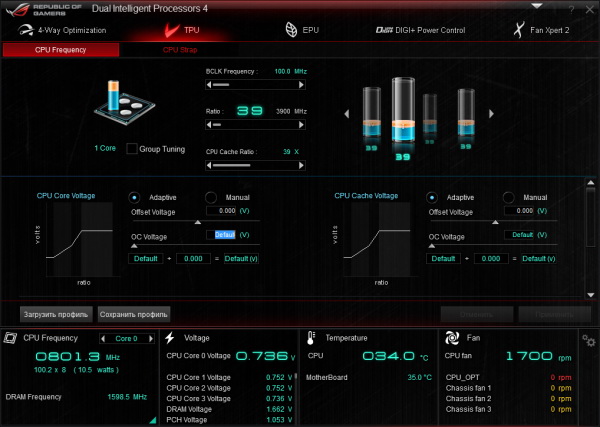The image size is (600, 427).
Task: Expand the CPU Frequency panel corner arrow
Action: tap(152, 421)
